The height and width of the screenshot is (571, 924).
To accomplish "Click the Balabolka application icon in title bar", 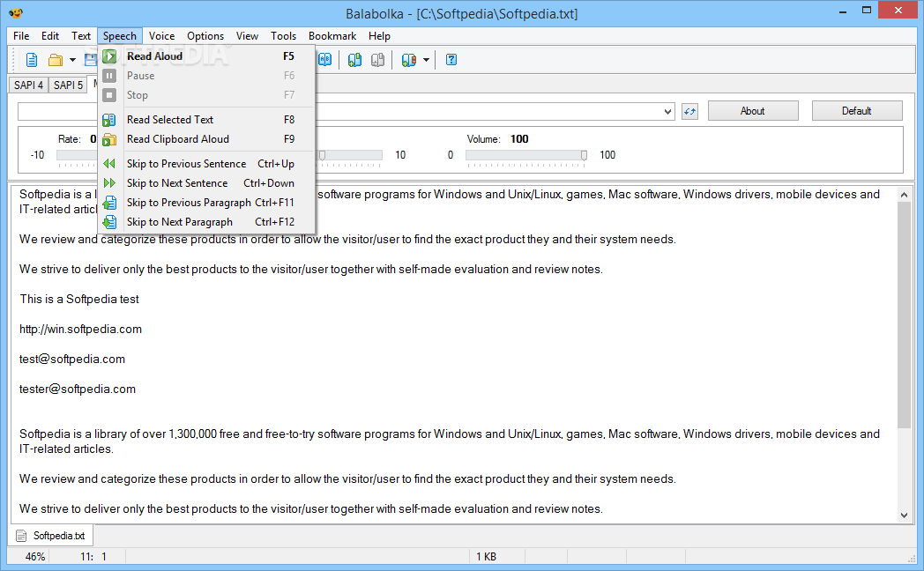I will (16, 13).
